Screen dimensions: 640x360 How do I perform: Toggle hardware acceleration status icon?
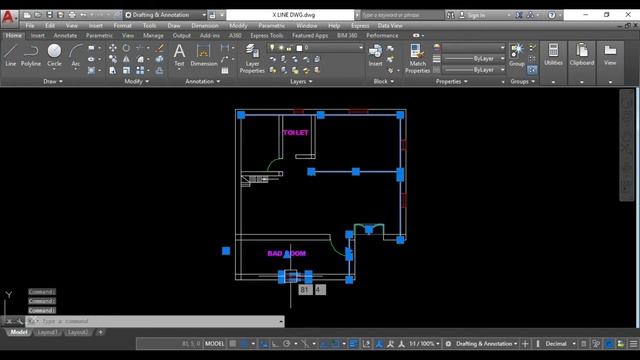[609, 344]
